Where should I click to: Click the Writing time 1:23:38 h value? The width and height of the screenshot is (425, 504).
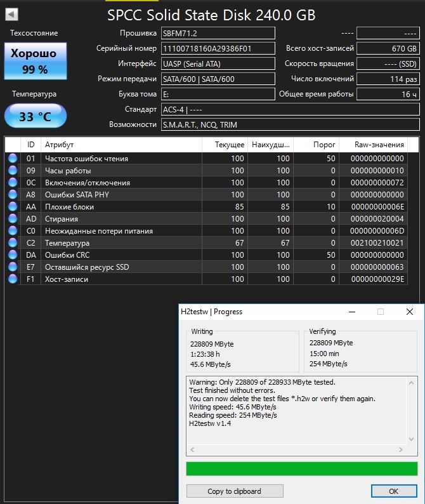click(x=205, y=354)
